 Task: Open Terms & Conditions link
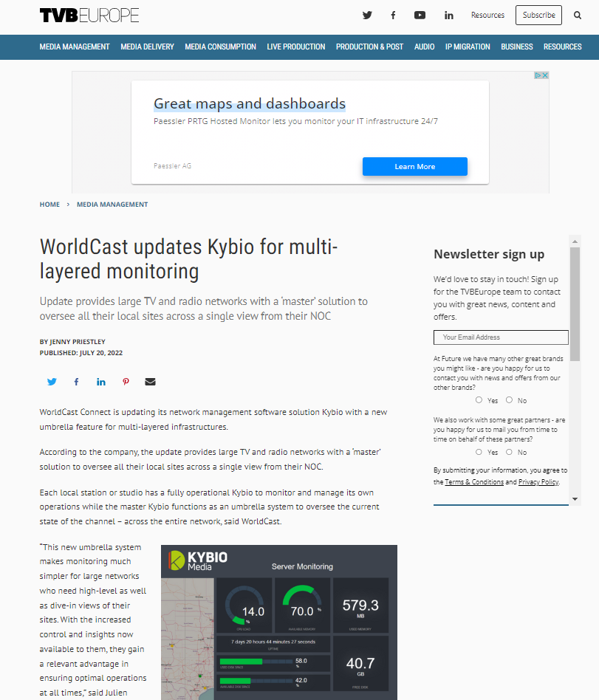(474, 482)
